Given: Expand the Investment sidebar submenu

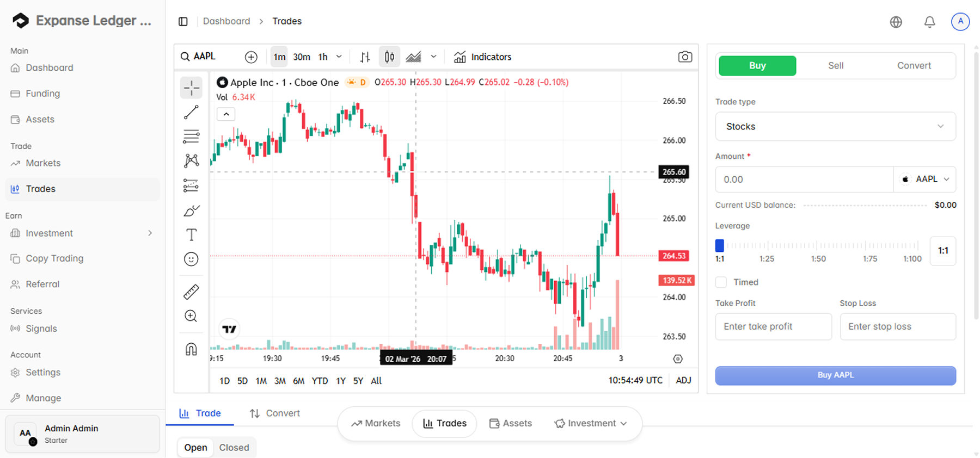Looking at the screenshot, I should pyautogui.click(x=150, y=233).
